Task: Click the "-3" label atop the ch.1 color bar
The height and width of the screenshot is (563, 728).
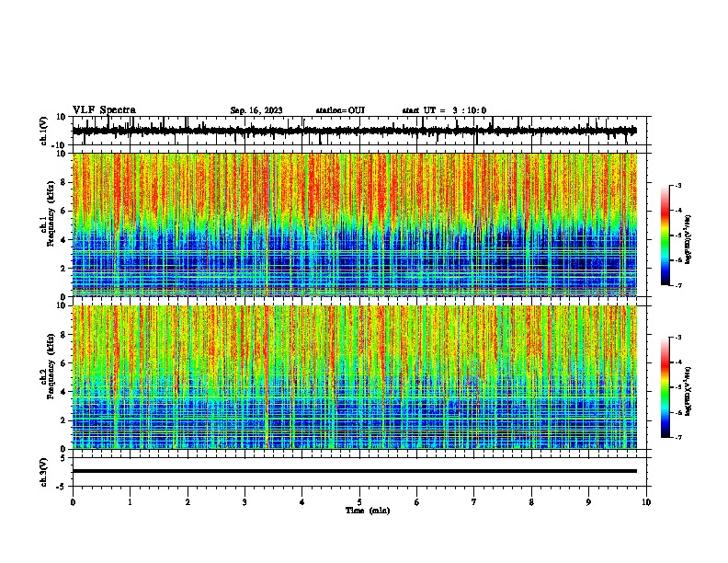Action: pyautogui.click(x=678, y=186)
